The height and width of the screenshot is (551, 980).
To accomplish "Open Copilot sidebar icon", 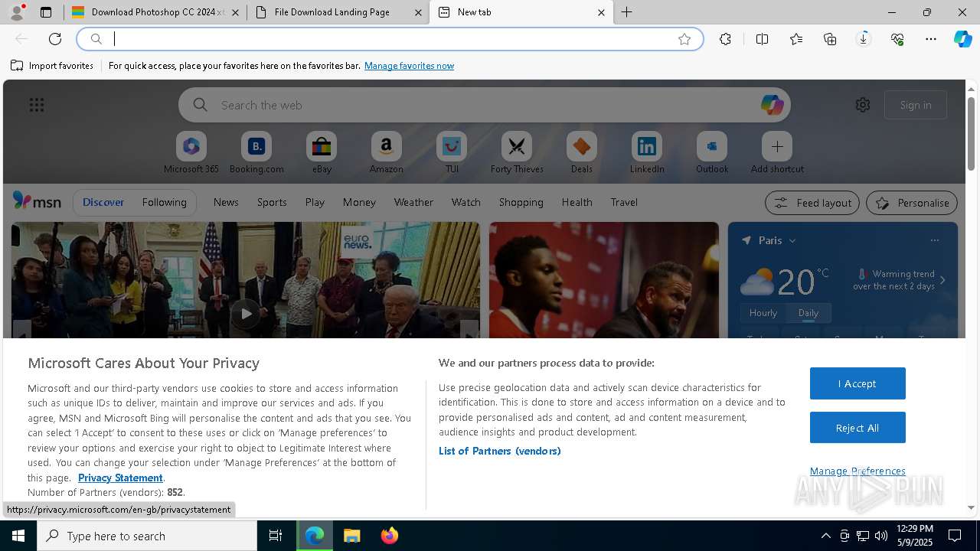I will [x=962, y=39].
